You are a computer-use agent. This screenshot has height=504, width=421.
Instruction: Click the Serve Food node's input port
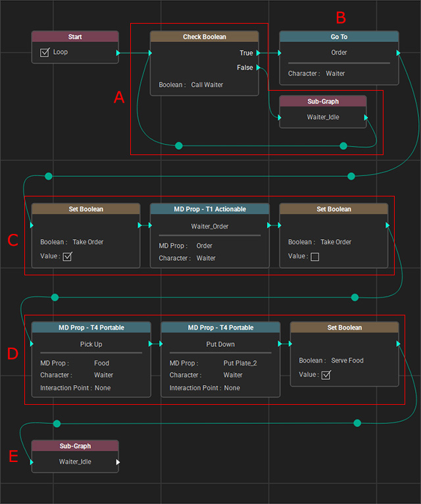(290, 344)
